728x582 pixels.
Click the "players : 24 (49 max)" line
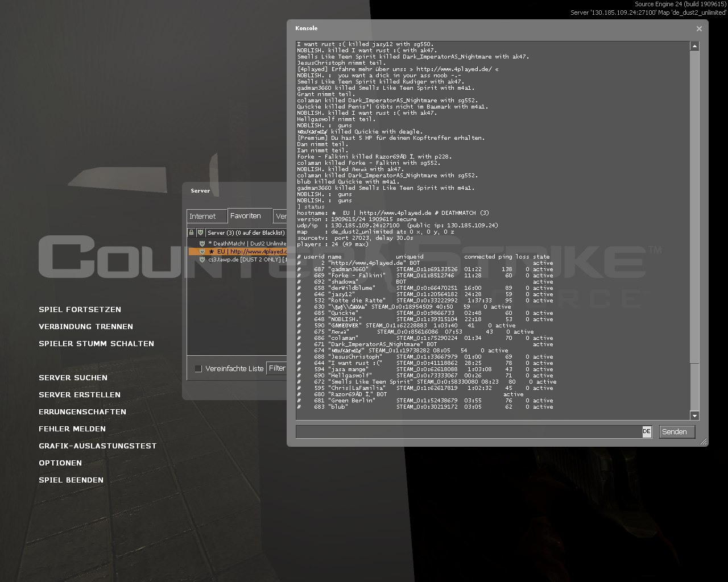pyautogui.click(x=333, y=244)
